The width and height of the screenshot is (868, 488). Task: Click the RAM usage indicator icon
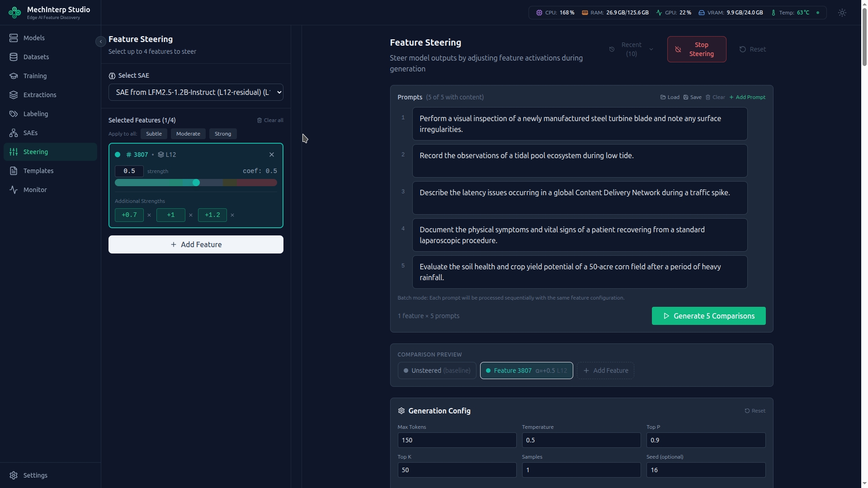585,13
